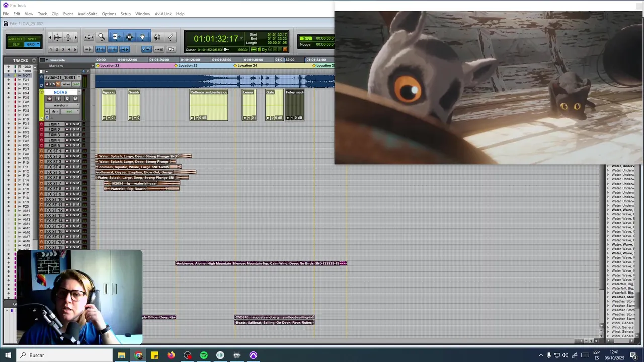This screenshot has height=362, width=644.
Task: Open the Timecode ruler view dropdown
Action: point(47,60)
